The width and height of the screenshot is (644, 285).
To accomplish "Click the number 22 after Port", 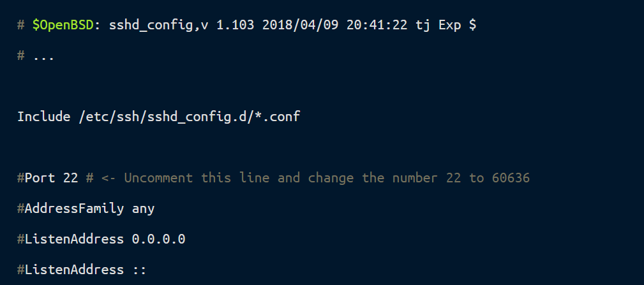I will [x=70, y=177].
